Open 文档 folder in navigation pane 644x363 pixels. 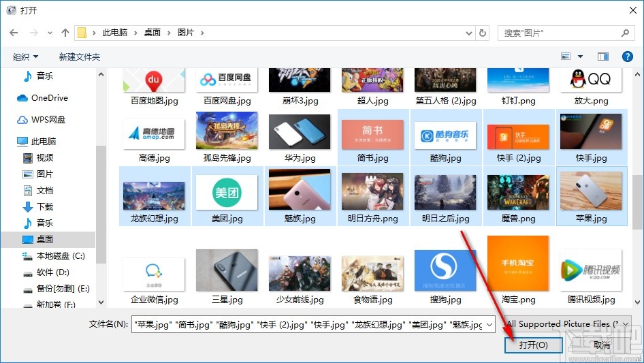[x=38, y=190]
